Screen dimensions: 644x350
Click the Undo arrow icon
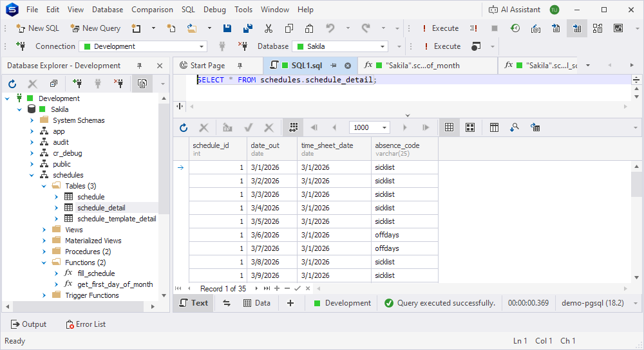(x=330, y=28)
